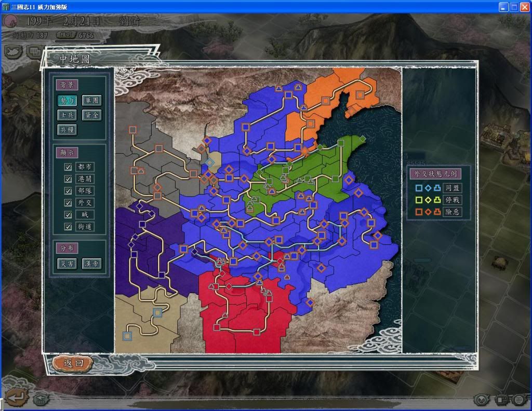This screenshot has height=411, width=532.
Task: Show the 災害 distribution
Action: [67, 264]
